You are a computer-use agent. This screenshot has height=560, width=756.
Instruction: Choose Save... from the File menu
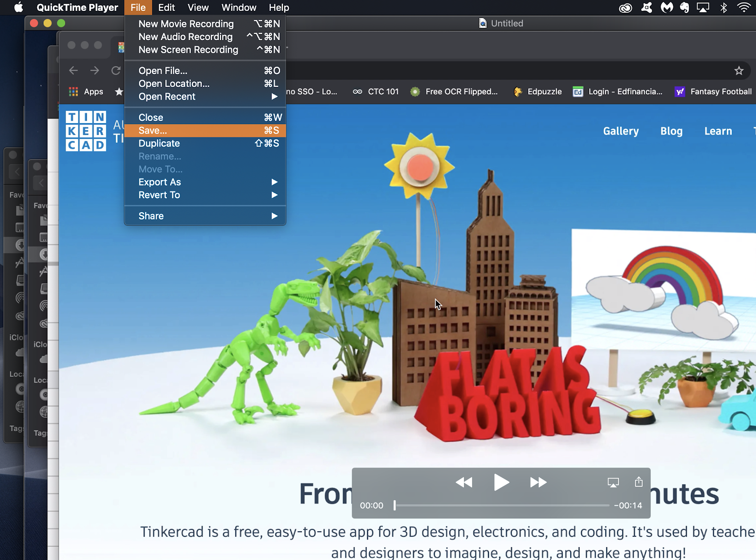pos(205,130)
